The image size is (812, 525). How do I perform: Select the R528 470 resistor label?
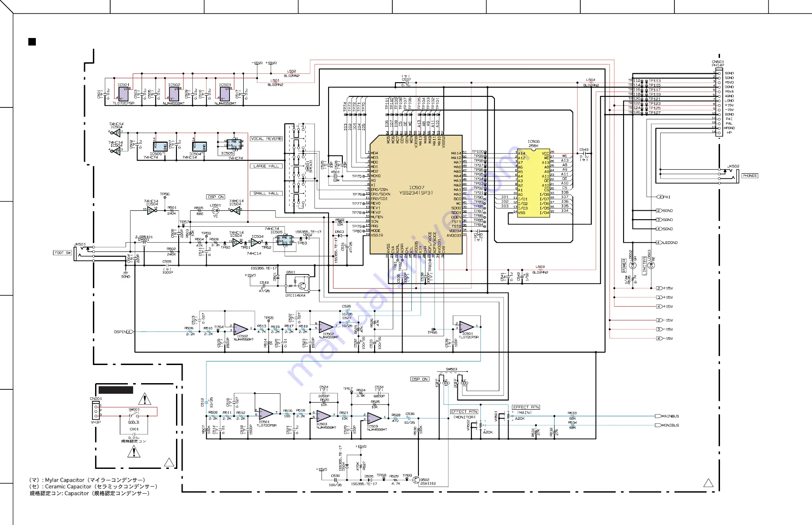click(395, 418)
